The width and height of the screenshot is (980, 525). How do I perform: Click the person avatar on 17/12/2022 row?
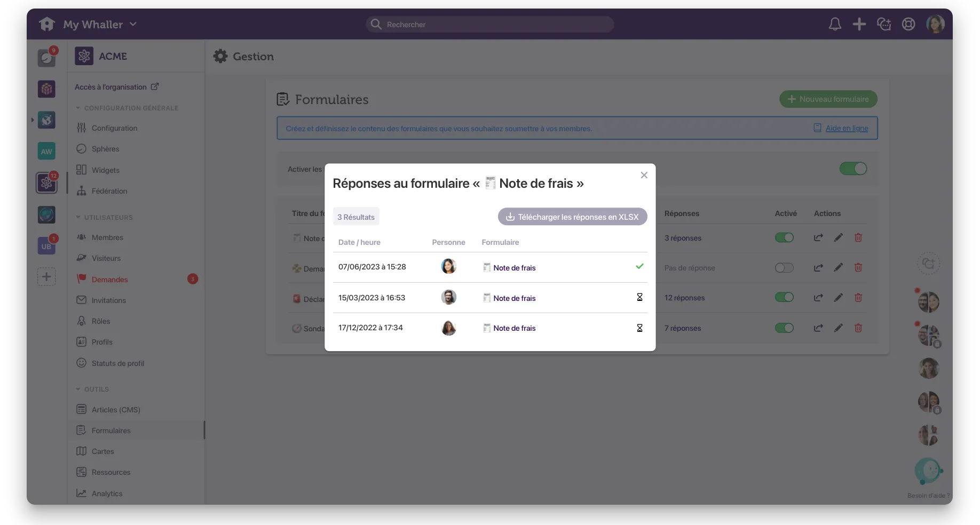click(449, 328)
